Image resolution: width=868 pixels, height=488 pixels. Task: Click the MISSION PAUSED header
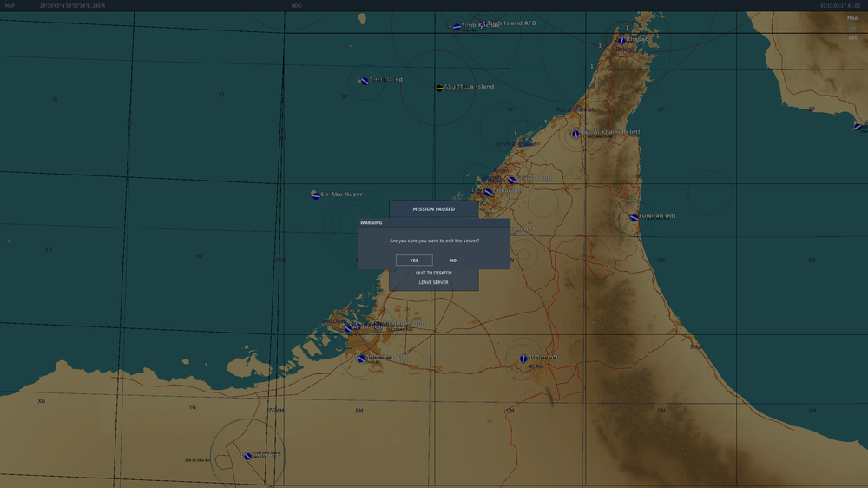point(433,208)
